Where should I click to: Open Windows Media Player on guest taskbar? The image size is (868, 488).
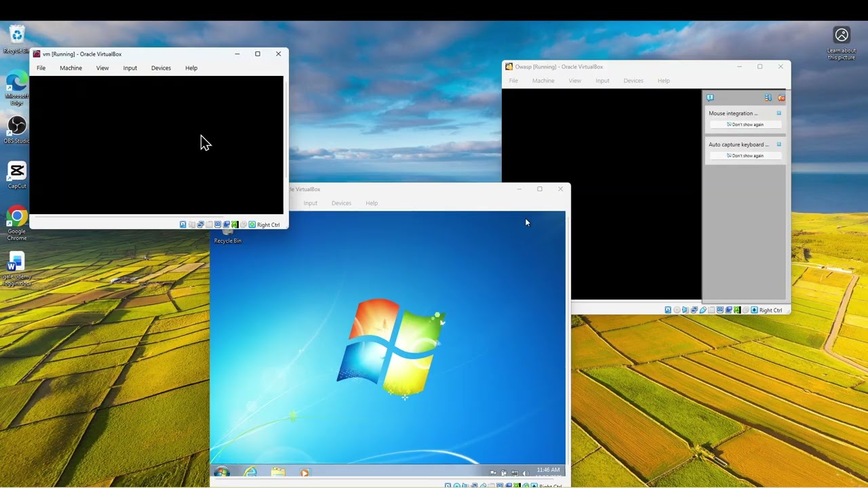click(304, 472)
